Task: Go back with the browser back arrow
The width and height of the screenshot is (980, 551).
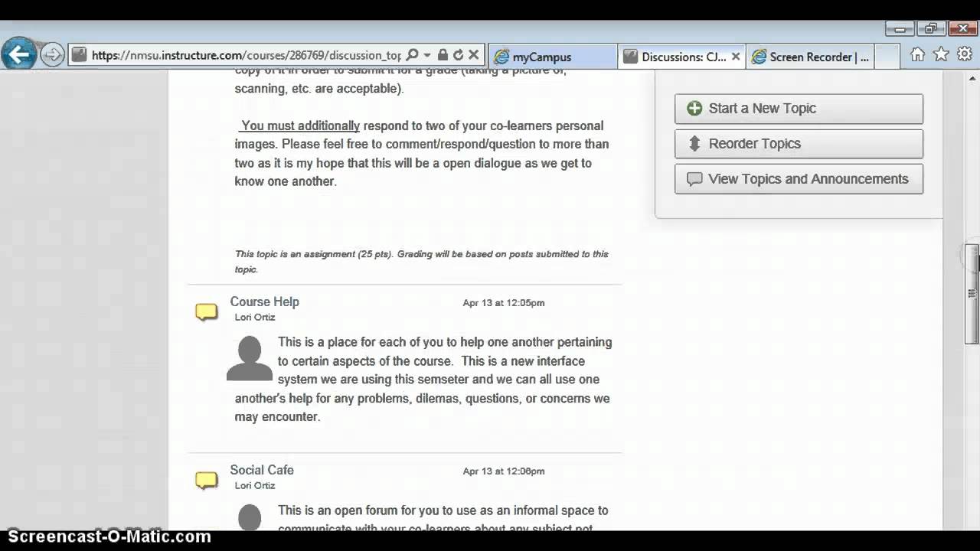Action: [x=19, y=54]
